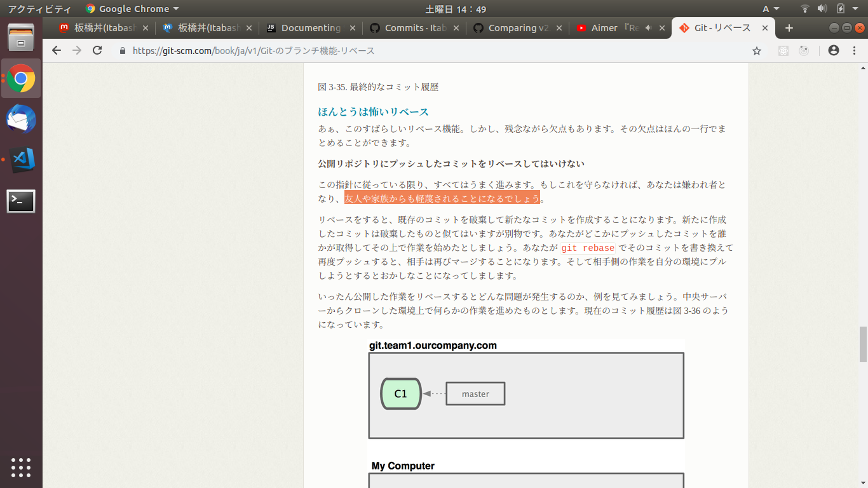This screenshot has height=488, width=868.
Task: Open the input method 'A' dropdown
Action: (x=770, y=9)
